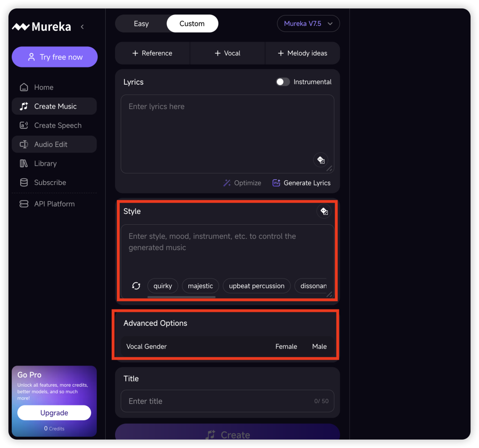Select Male vocal gender
The width and height of the screenshot is (479, 448).
click(x=319, y=346)
